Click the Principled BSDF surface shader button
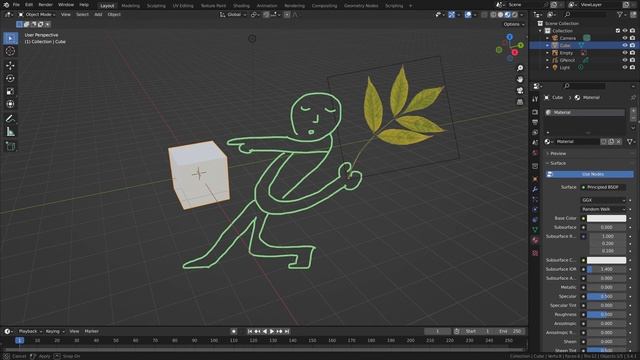The height and width of the screenshot is (360, 640). [603, 187]
